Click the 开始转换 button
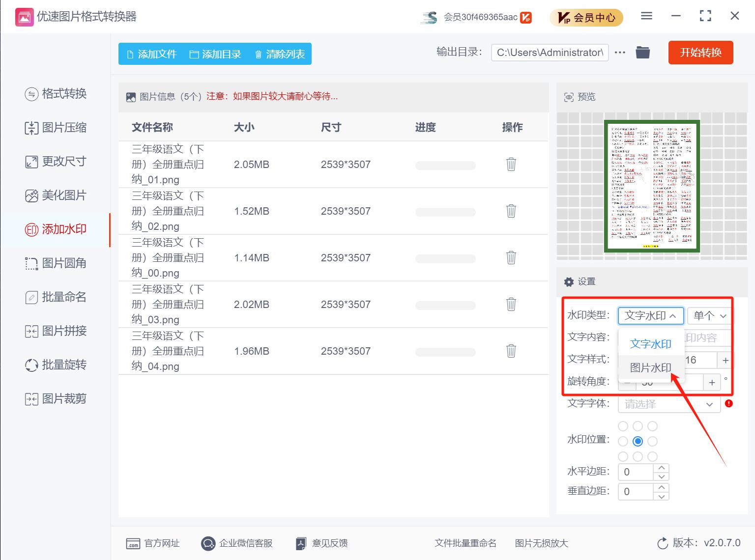 (x=700, y=53)
